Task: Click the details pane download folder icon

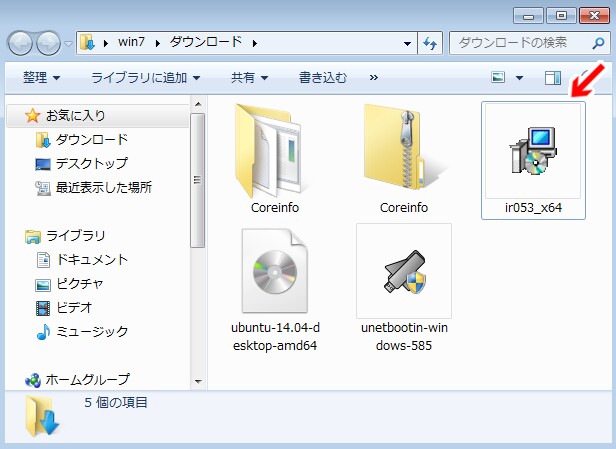Action: [x=42, y=416]
